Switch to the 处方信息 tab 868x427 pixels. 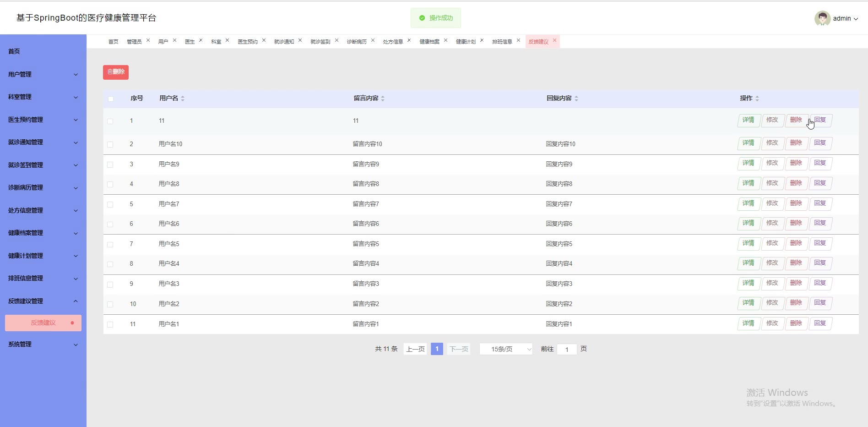[393, 42]
